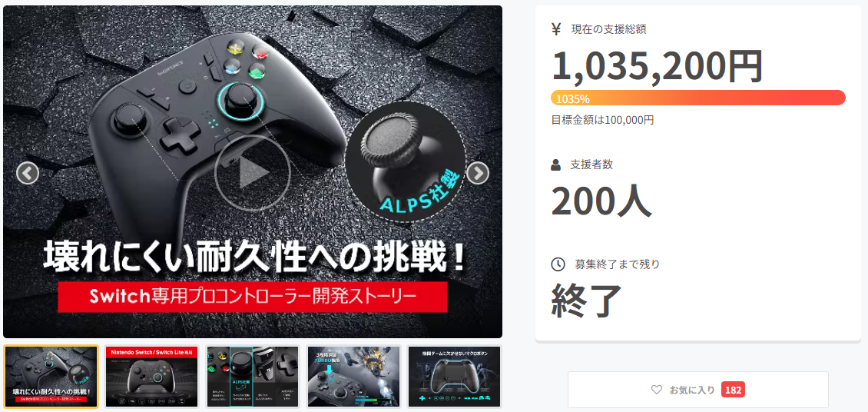The height and width of the screenshot is (412, 868).
Task: Select macro button back-view thumbnail
Action: 455,377
